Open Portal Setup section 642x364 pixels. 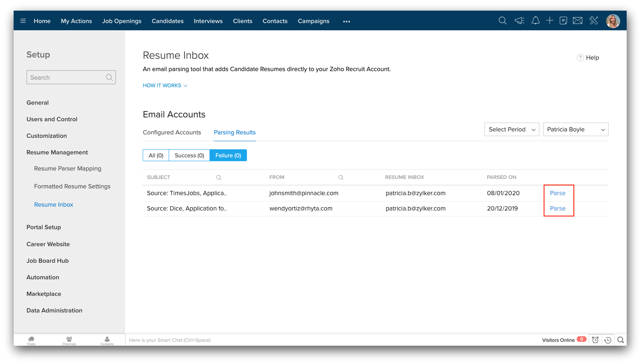tap(43, 227)
